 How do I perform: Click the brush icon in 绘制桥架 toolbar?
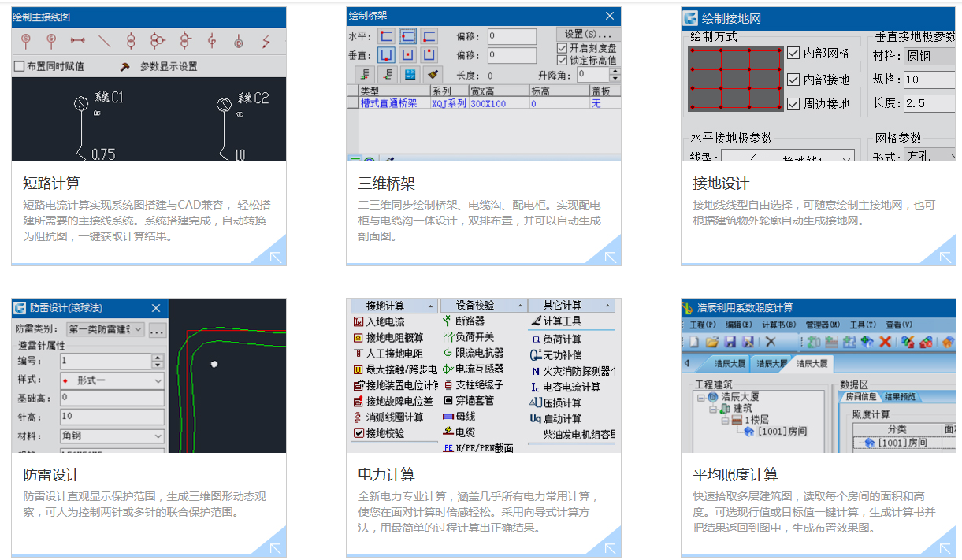(433, 75)
